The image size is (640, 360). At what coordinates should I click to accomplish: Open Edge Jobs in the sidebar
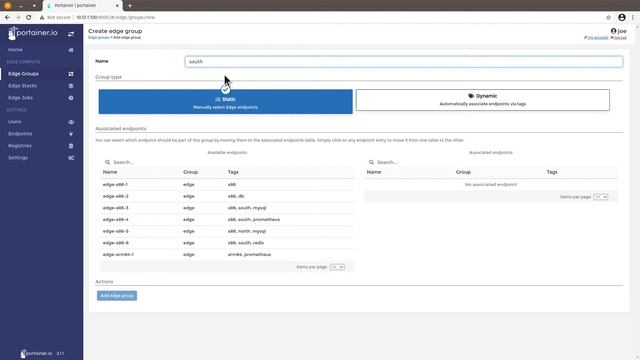tap(20, 98)
